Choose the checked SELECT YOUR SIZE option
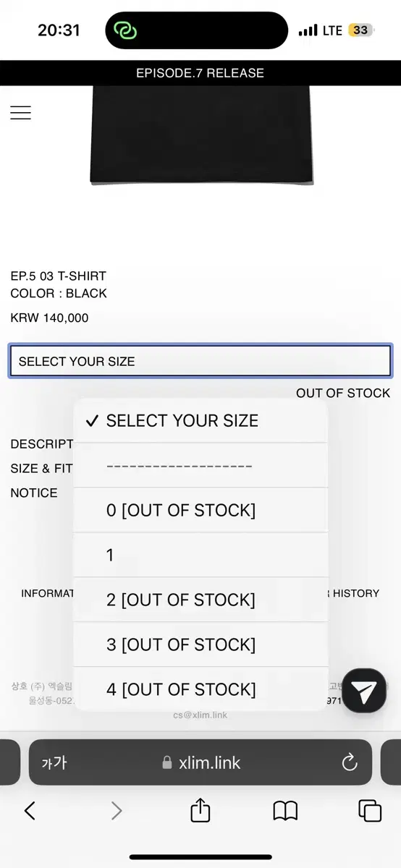This screenshot has width=401, height=868. (x=200, y=421)
